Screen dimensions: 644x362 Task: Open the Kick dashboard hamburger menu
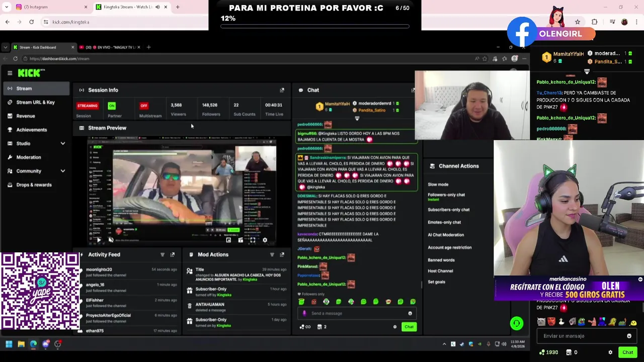tap(10, 73)
